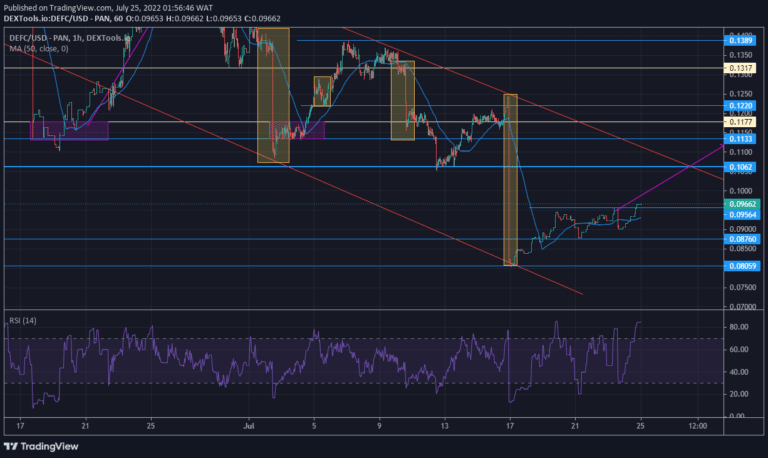This screenshot has width=768, height=458.
Task: Click the RSI 20.00 scale value
Action: (739, 394)
